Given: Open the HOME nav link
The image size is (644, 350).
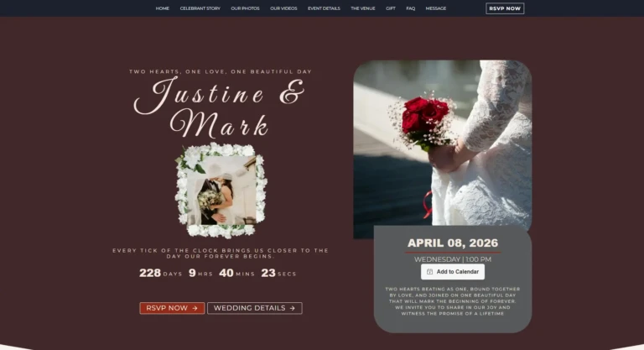Looking at the screenshot, I should click(x=162, y=8).
